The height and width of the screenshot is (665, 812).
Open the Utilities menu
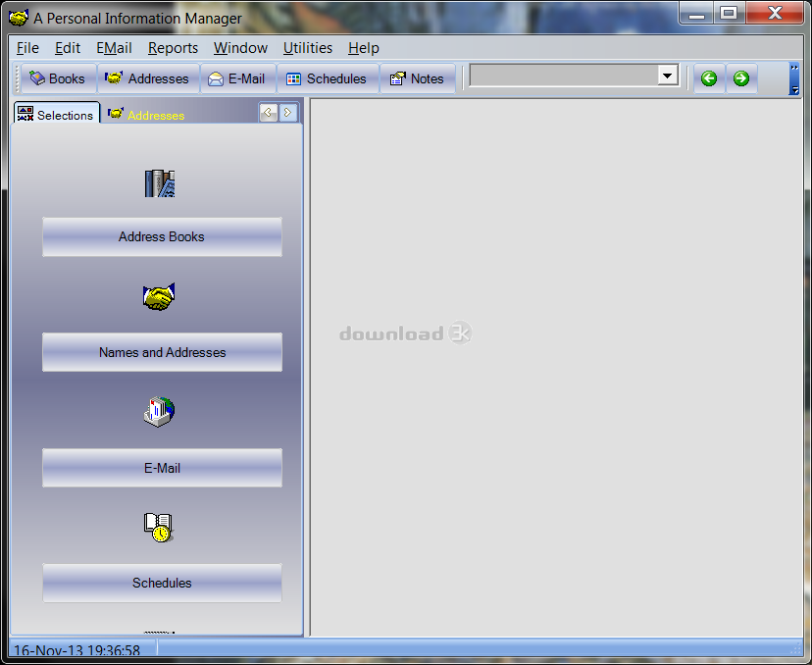tap(308, 48)
